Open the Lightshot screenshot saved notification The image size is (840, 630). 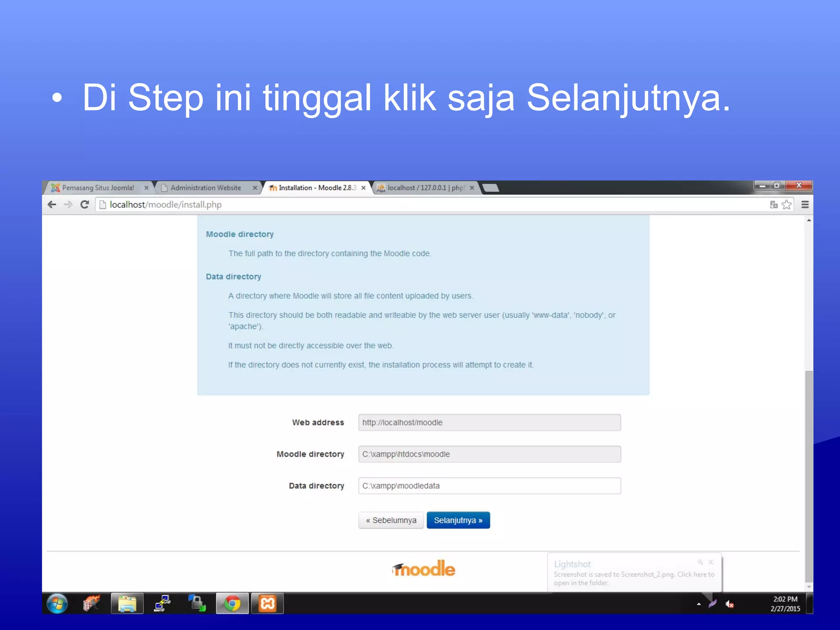pos(634,573)
